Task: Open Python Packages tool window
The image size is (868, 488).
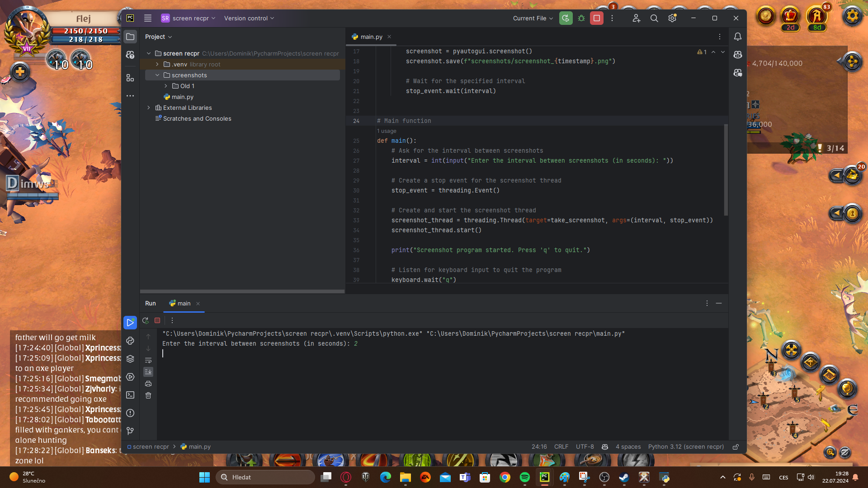Action: point(130,359)
